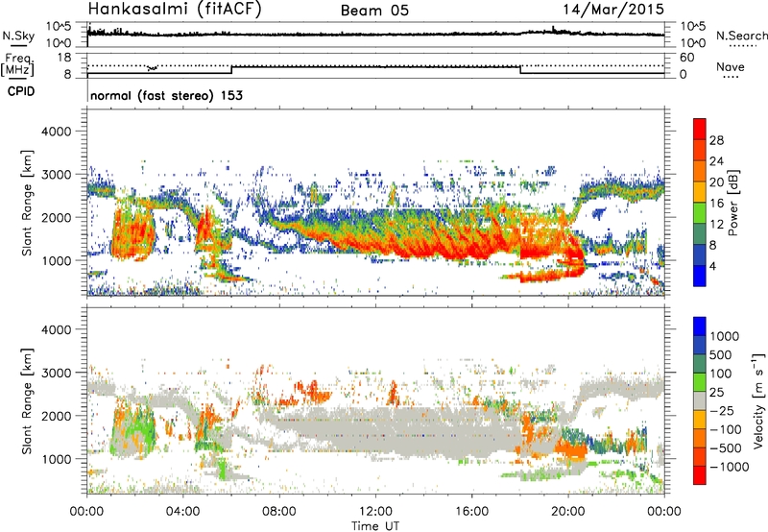Select the "Beam 05" heading
This screenshot has height=532, width=768.
pos(374,11)
